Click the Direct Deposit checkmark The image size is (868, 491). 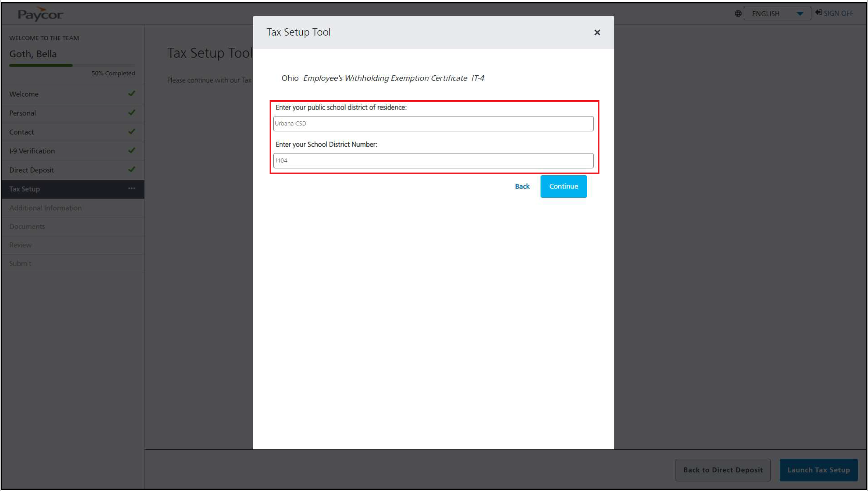132,169
